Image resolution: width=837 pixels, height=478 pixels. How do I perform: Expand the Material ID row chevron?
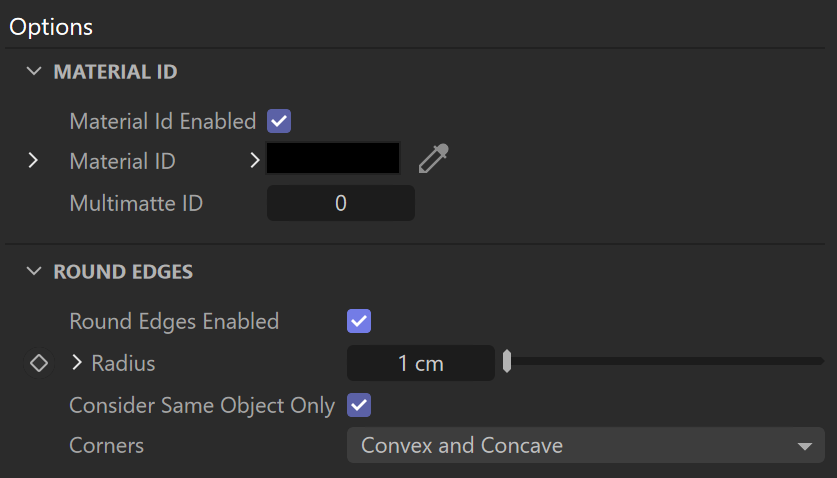click(33, 160)
